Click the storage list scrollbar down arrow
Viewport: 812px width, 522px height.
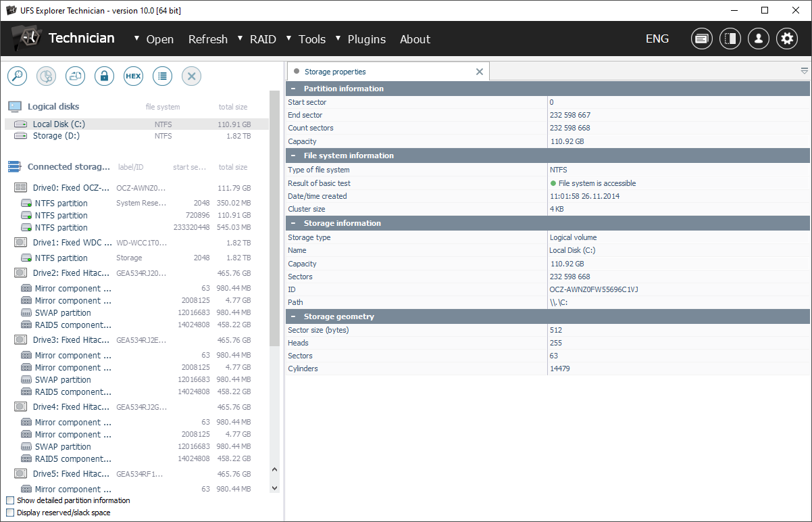point(274,487)
